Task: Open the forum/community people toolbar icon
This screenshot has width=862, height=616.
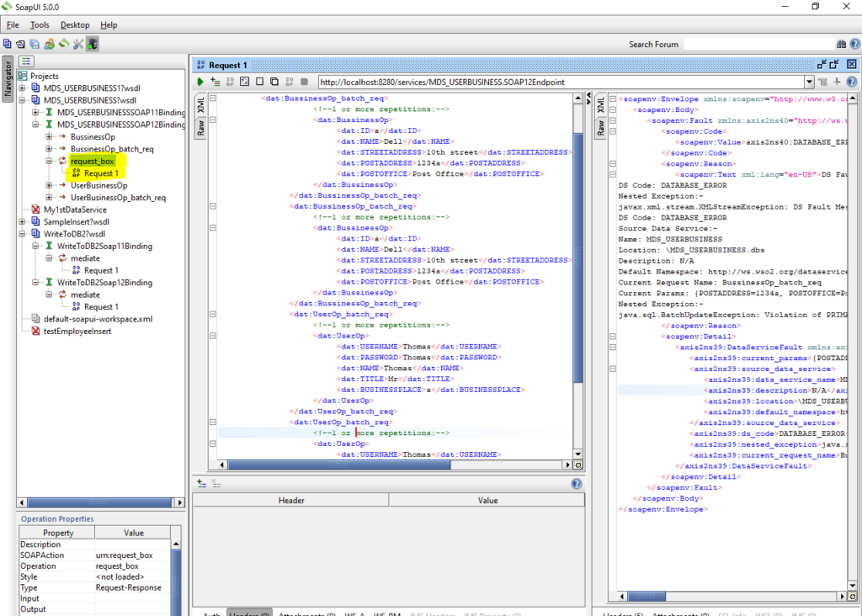Action: [x=50, y=44]
